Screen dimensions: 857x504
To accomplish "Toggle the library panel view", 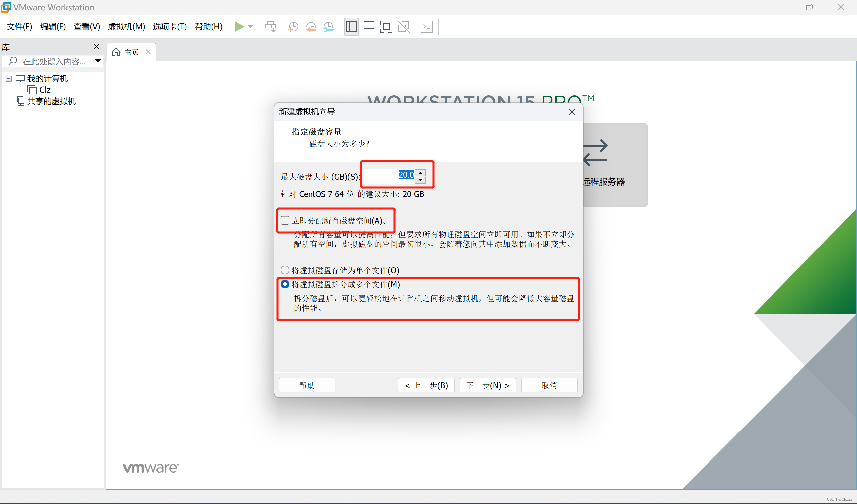I will (351, 27).
